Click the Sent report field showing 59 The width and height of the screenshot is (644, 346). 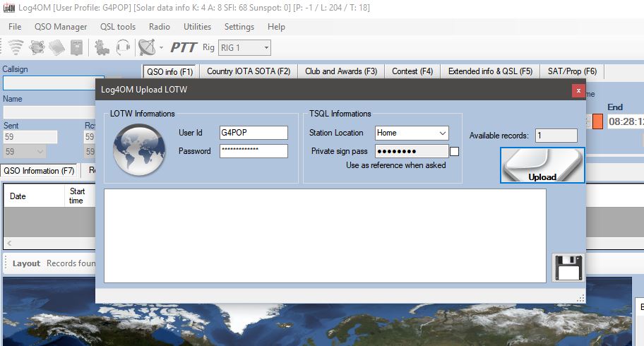[30, 137]
